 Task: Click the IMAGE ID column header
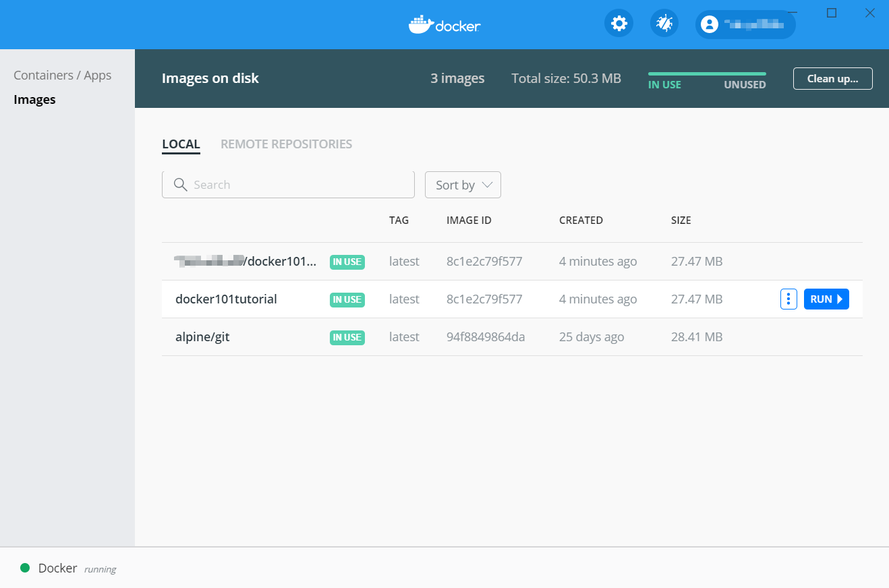point(469,220)
